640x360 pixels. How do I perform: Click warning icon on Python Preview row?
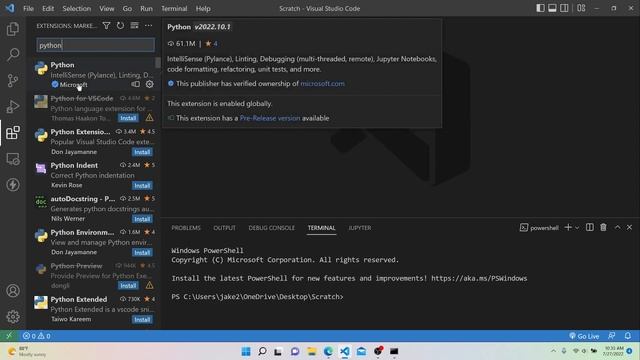click(150, 285)
